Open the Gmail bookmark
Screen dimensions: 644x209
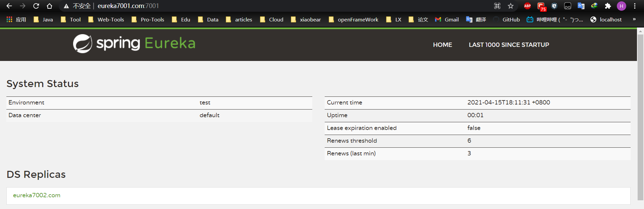(447, 19)
